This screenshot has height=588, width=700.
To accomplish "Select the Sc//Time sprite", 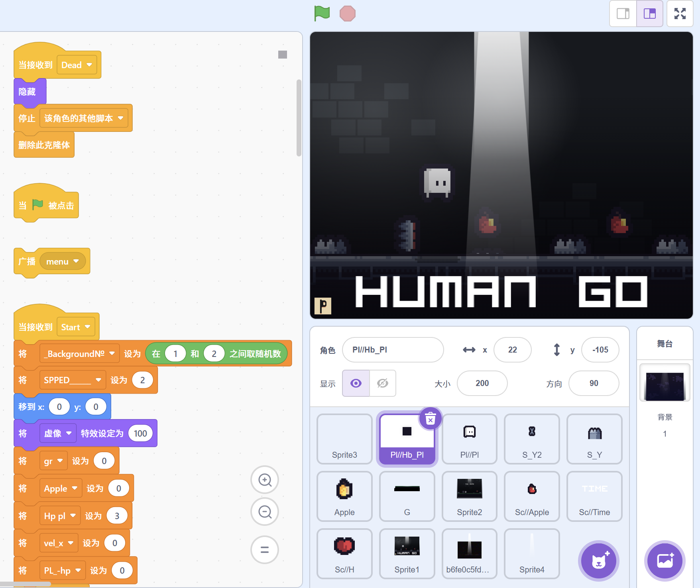I will [x=594, y=496].
